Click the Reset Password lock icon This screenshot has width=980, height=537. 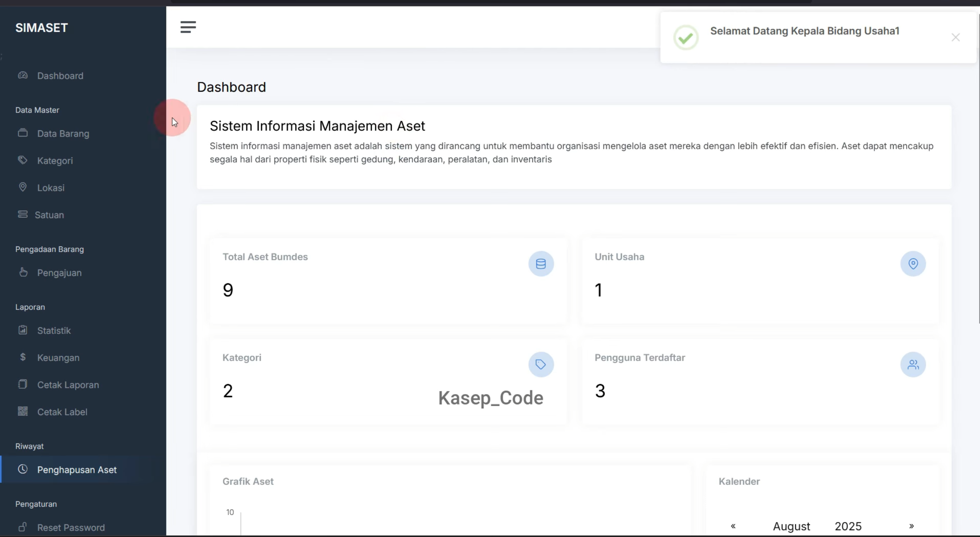[x=23, y=527]
